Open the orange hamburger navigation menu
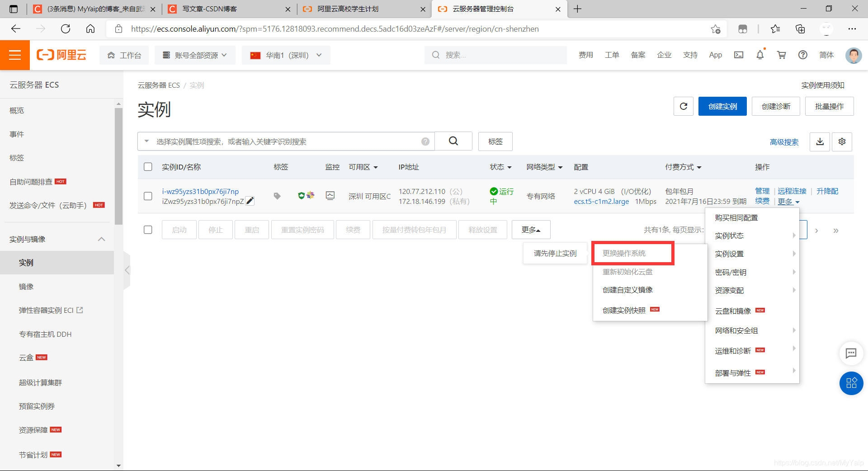This screenshot has height=471, width=868. 15,55
